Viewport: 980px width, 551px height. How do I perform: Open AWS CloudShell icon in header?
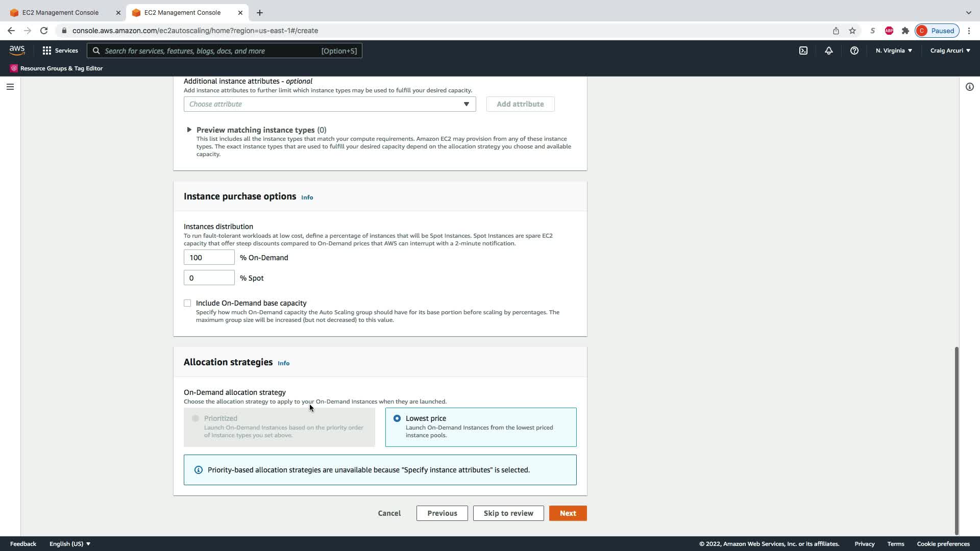point(803,51)
